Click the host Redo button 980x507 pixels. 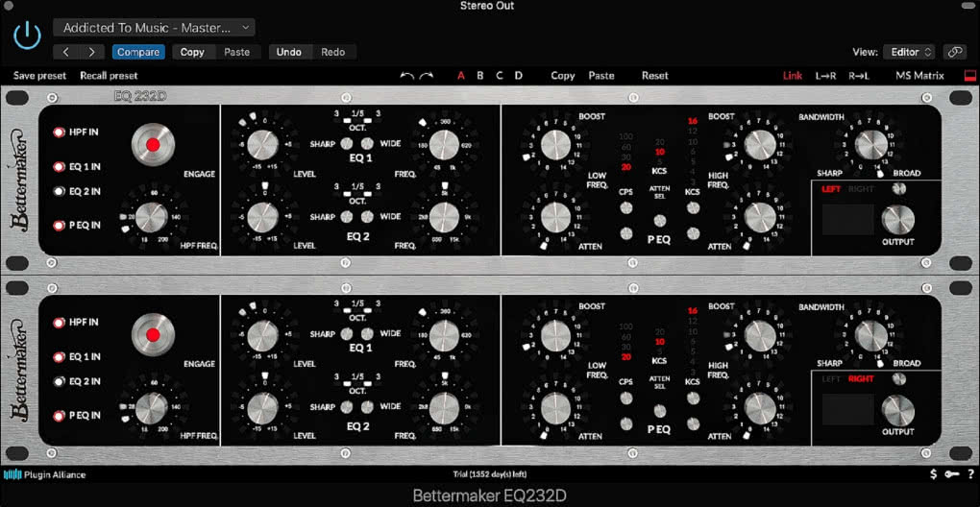coord(333,52)
